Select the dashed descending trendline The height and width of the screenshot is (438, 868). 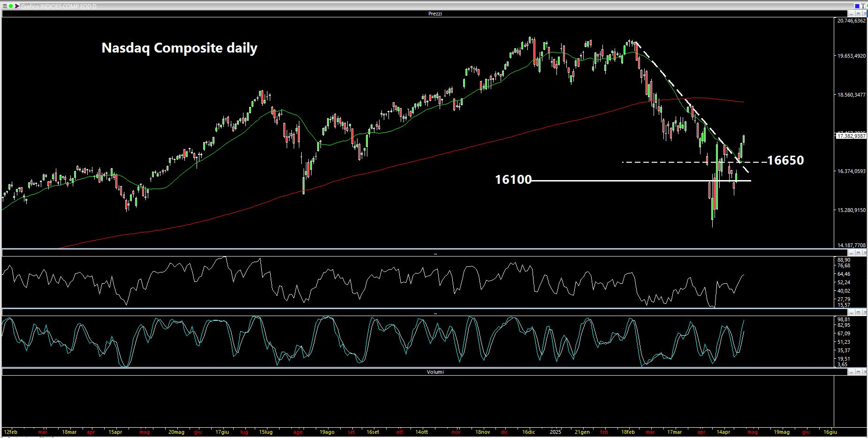point(693,107)
